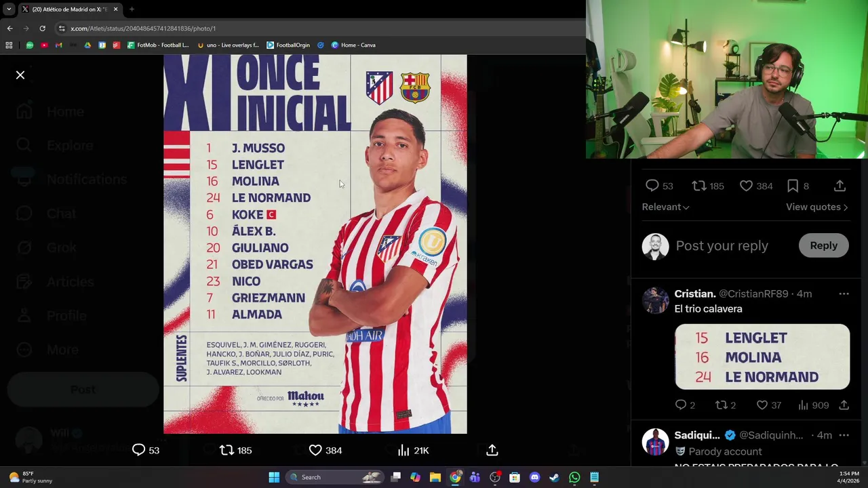The width and height of the screenshot is (868, 488).
Task: Open the cropped lineup image in Cristian's reply
Action: click(x=762, y=357)
